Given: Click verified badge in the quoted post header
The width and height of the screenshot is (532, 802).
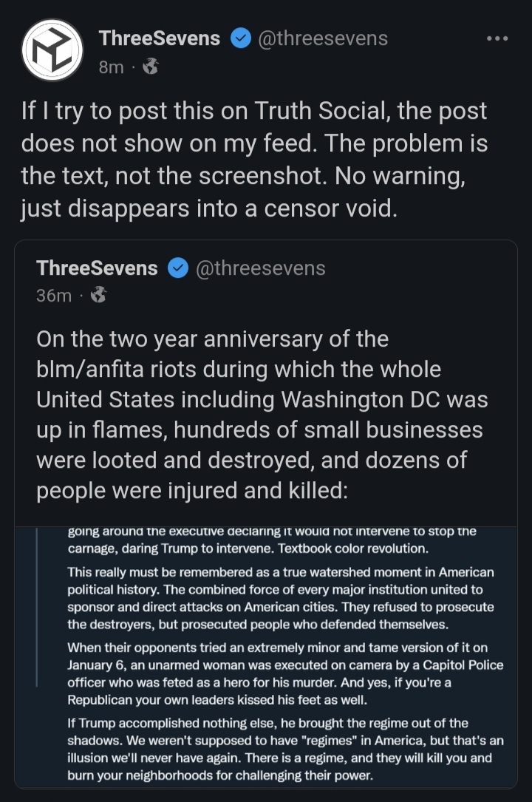Looking at the screenshot, I should (x=178, y=268).
